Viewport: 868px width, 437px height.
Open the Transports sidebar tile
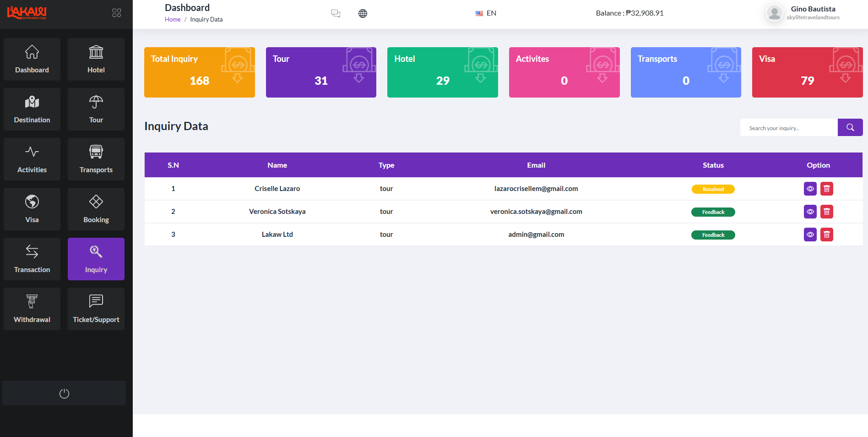[x=96, y=159]
